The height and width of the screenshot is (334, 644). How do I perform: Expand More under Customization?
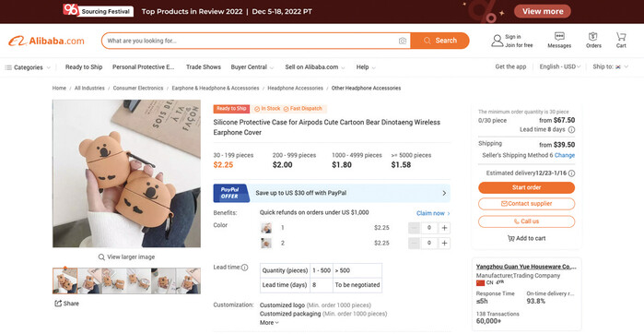click(x=269, y=323)
